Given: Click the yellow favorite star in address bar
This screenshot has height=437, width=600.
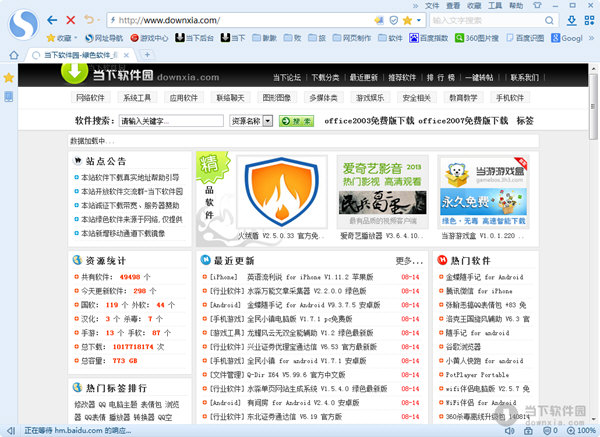Looking at the screenshot, I should pos(407,20).
